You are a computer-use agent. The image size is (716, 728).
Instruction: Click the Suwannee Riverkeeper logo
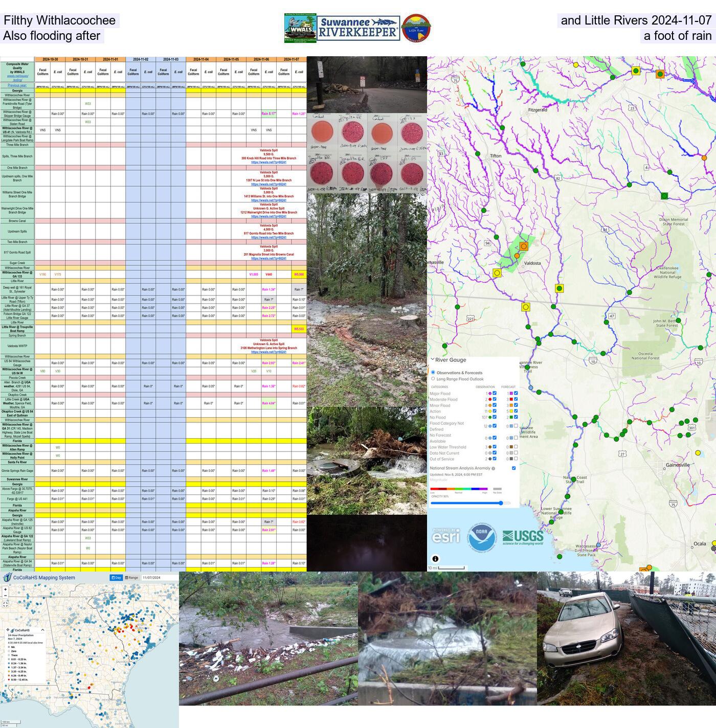tap(359, 28)
